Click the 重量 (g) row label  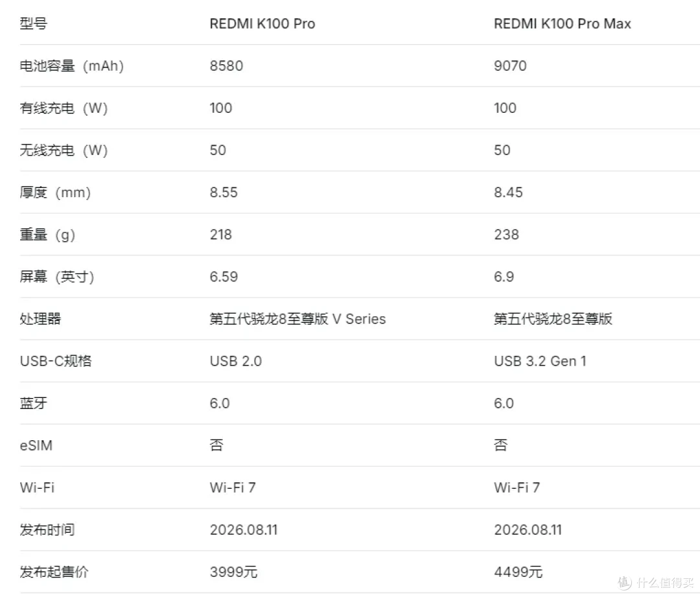[x=47, y=235]
